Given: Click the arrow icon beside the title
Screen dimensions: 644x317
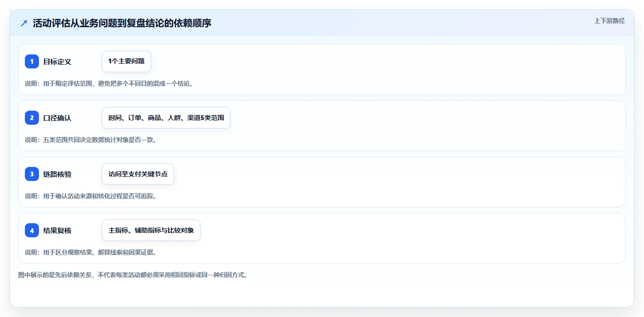Looking at the screenshot, I should click(24, 23).
